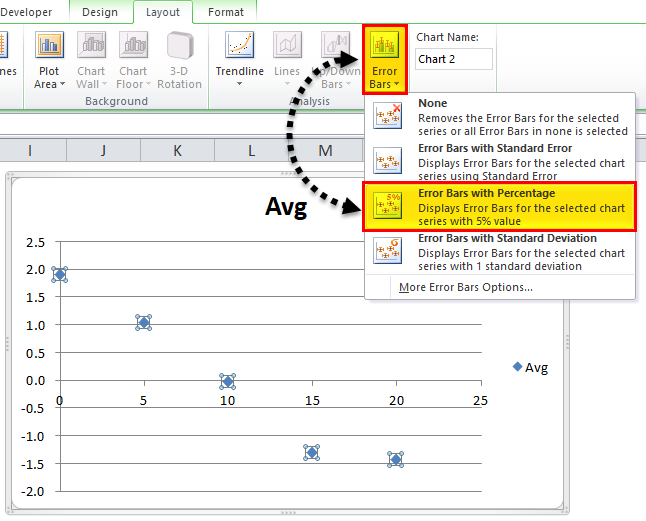Click the Avg chart title
Viewport: 646px width, 521px height.
coord(286,207)
